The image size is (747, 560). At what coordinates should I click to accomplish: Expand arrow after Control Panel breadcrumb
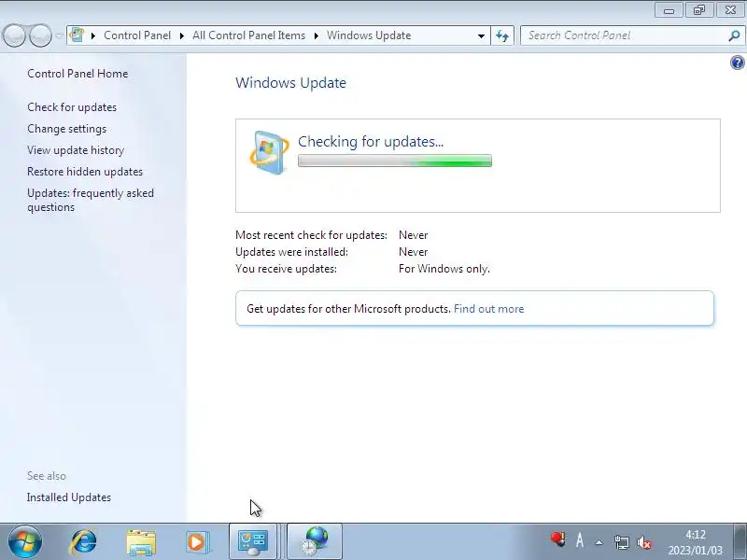tap(181, 35)
